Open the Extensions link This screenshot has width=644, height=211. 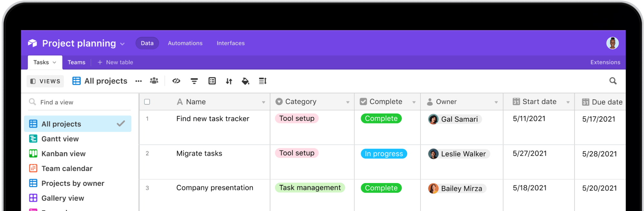coord(605,62)
